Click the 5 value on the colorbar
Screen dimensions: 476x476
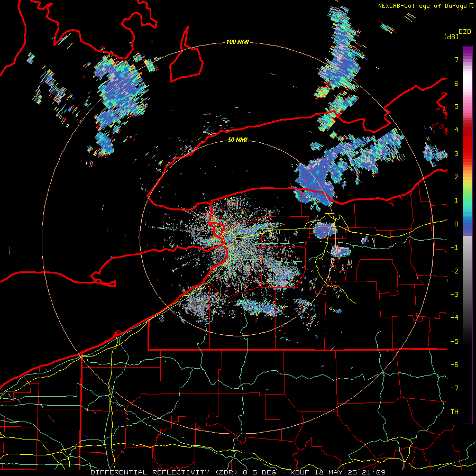456,106
